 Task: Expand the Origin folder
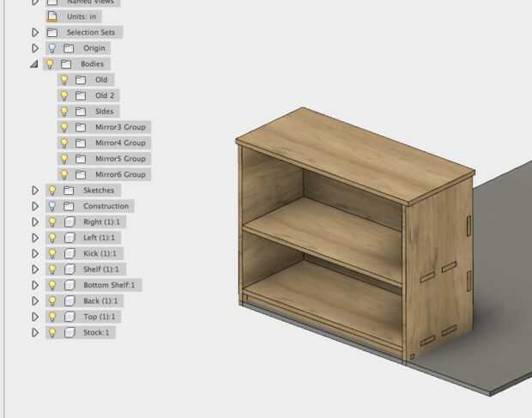35,48
